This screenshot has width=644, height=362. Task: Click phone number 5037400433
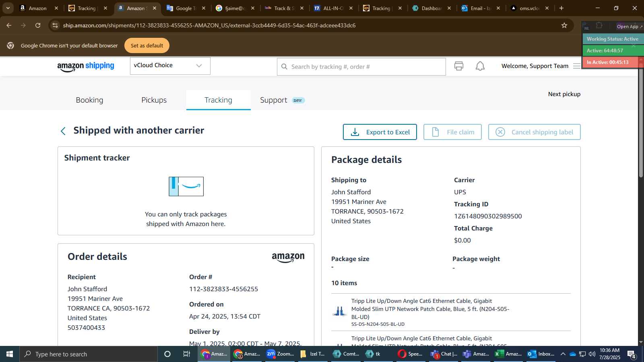click(x=86, y=327)
